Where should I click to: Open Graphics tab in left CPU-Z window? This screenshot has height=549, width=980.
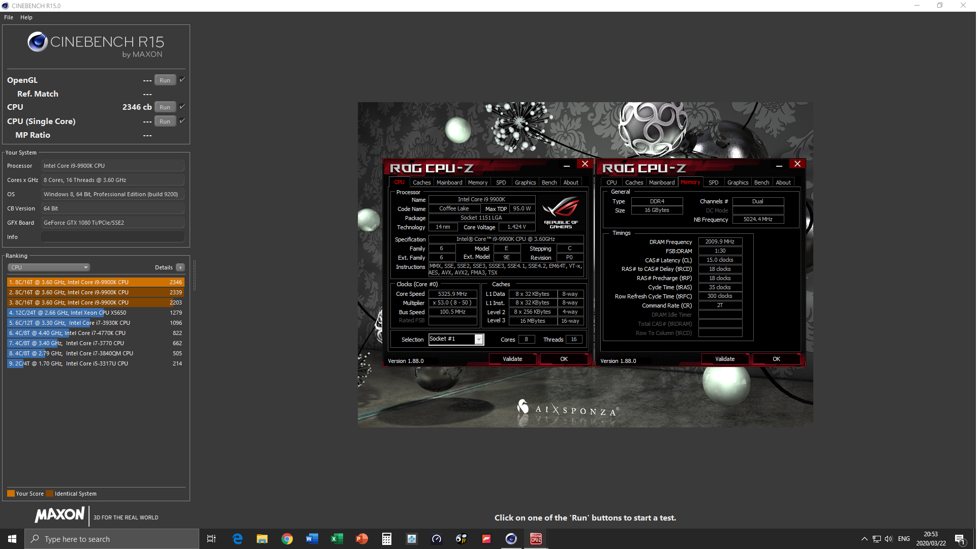[525, 182]
